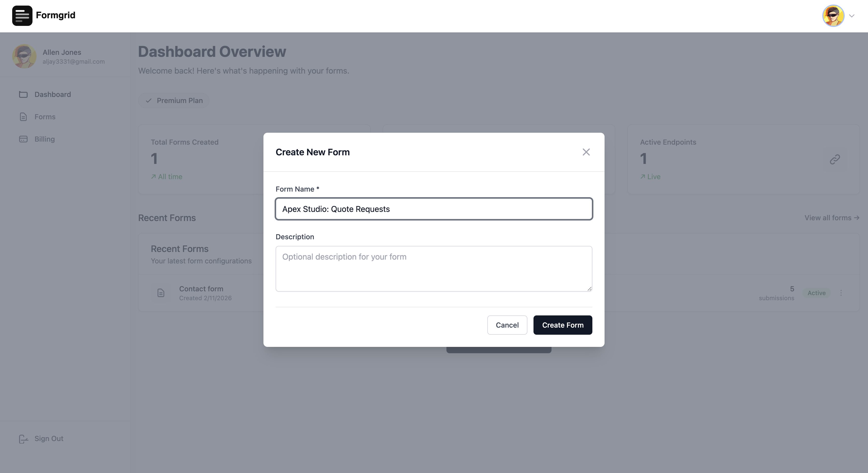Close the Create New Form dialog
This screenshot has width=868, height=473.
[x=586, y=152]
